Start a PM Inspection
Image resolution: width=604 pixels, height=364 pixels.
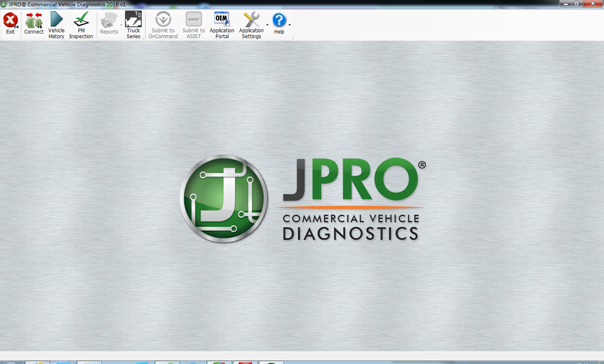(81, 25)
